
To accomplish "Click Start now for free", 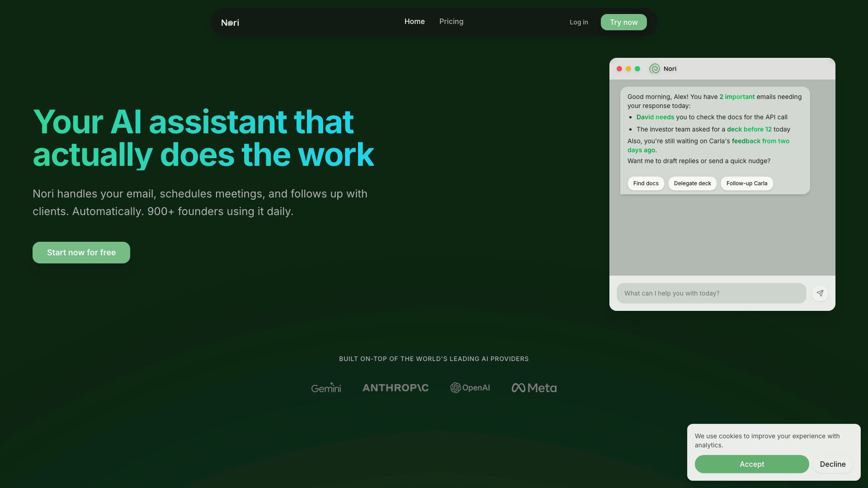I will coord(81,252).
